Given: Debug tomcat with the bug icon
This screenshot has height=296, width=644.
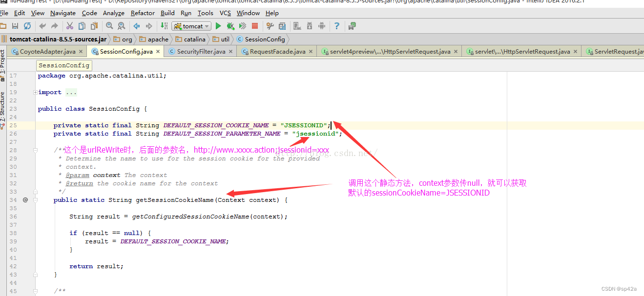Looking at the screenshot, I should coord(230,26).
